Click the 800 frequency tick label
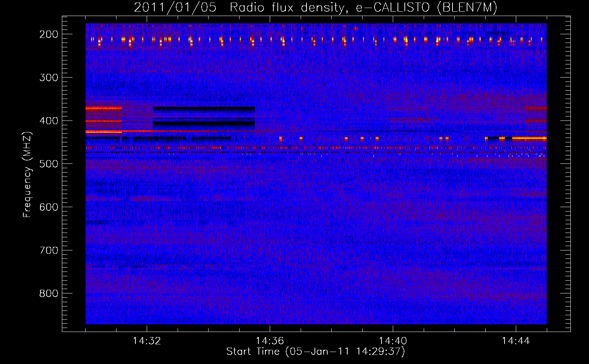This screenshot has width=589, height=364. pos(49,293)
